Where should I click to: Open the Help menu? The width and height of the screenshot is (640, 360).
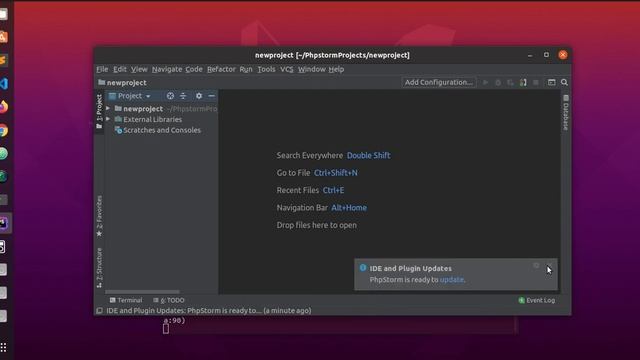tap(336, 69)
